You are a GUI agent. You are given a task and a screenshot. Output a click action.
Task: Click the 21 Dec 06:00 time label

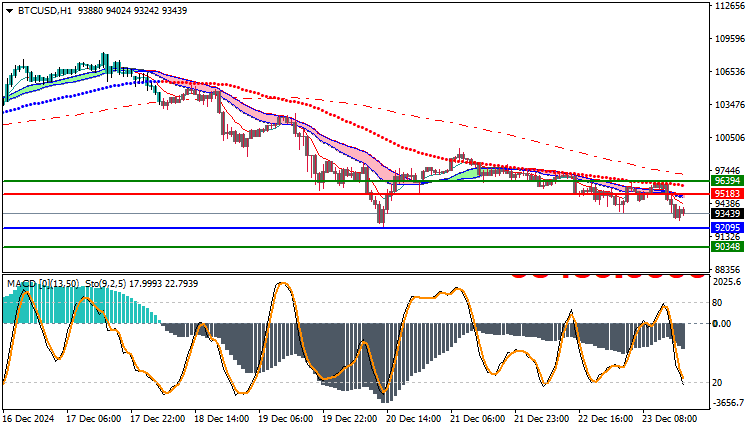(x=477, y=419)
